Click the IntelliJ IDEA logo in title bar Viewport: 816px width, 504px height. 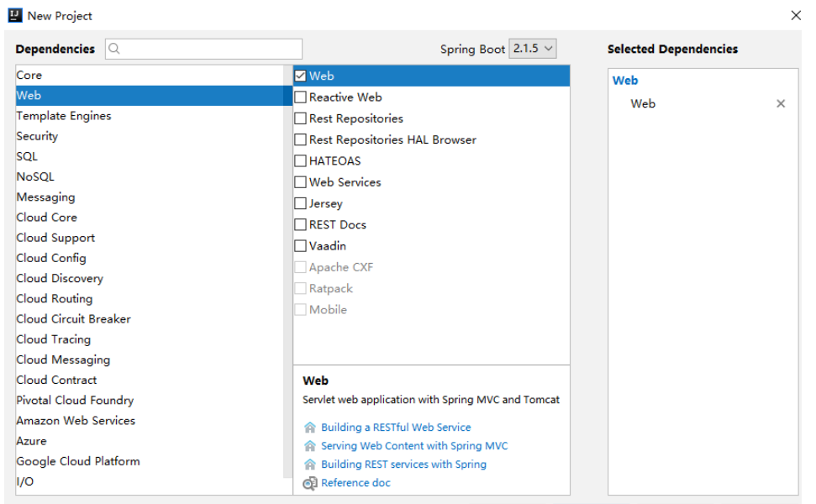[15, 15]
